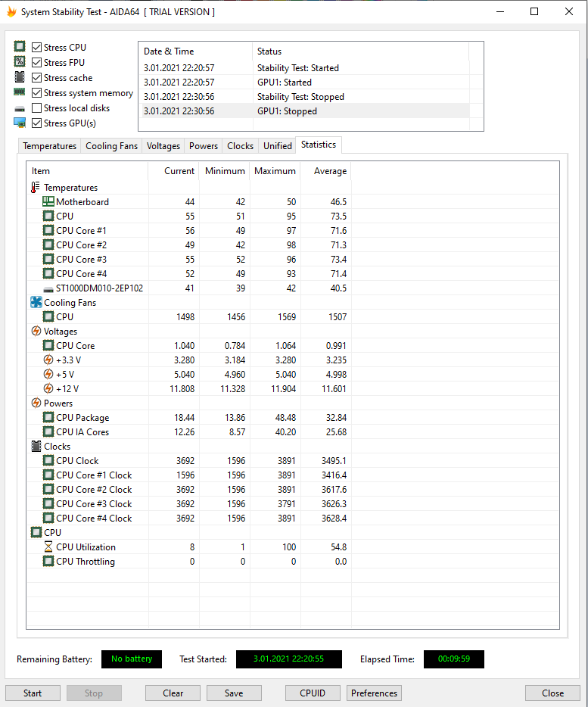Screen dimensions: 588x707
Task: Enable the Stress local disks checkbox
Action: [x=37, y=107]
